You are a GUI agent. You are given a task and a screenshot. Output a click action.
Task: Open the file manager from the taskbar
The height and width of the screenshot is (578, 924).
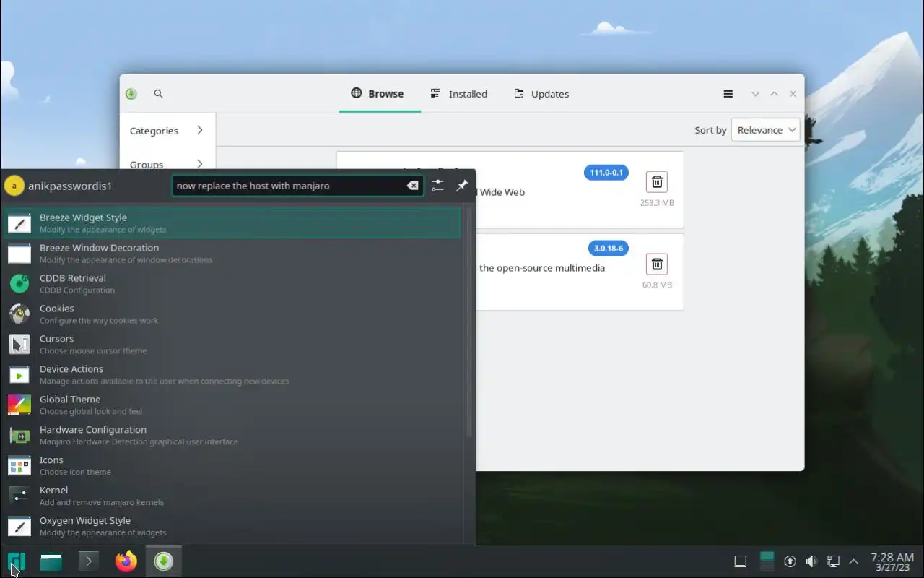click(x=51, y=561)
